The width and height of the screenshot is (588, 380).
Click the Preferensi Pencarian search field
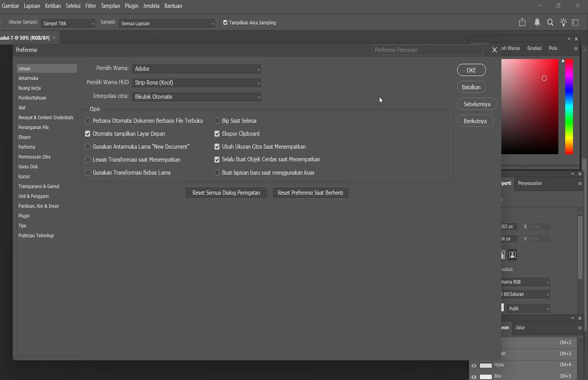point(428,50)
